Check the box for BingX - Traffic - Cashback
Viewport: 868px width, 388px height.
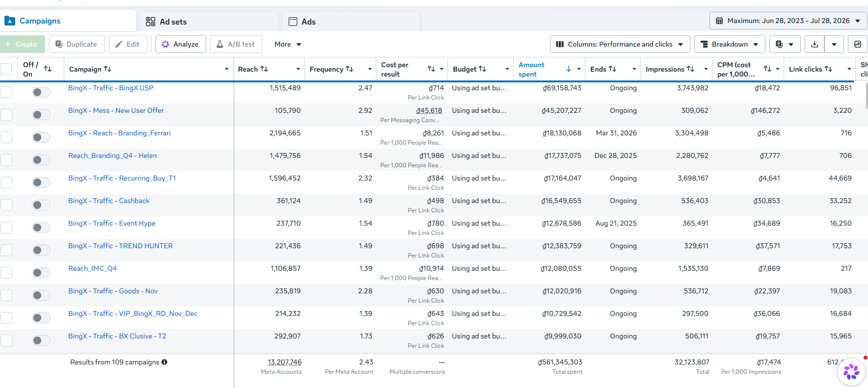point(6,205)
